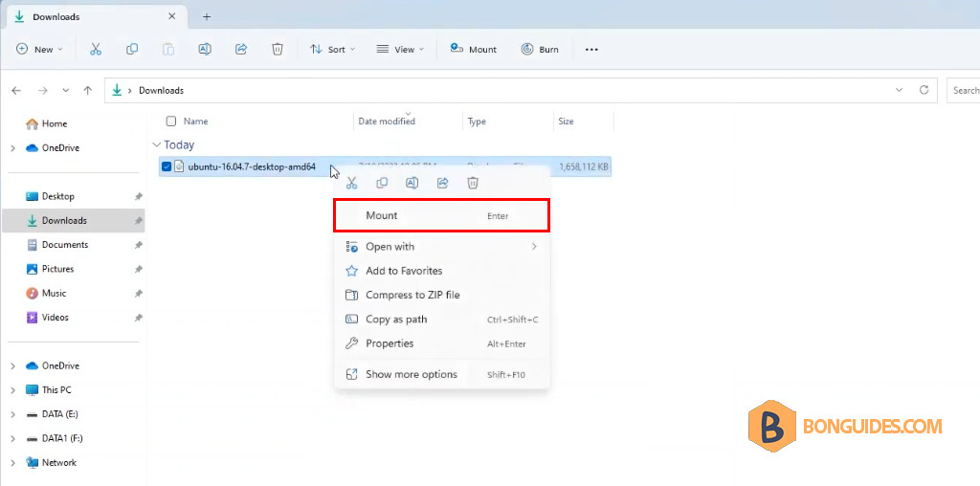Click Downloads breadcrumb in address bar
The height and width of the screenshot is (486, 980).
[x=161, y=91]
